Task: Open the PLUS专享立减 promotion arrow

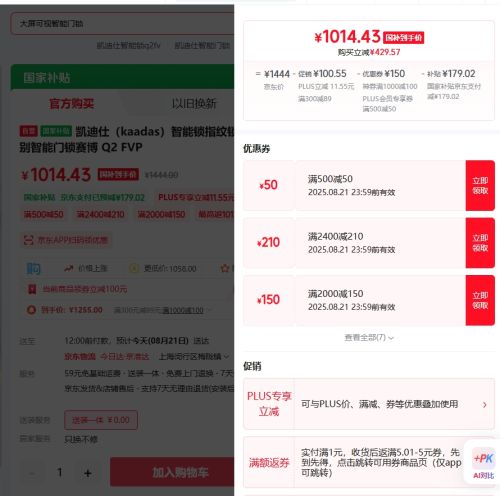Action: 485,405
